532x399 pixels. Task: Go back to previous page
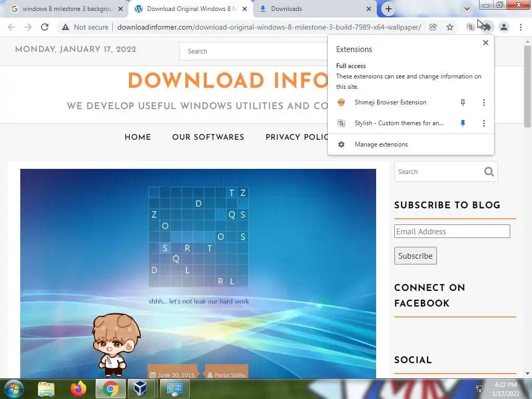click(x=11, y=27)
